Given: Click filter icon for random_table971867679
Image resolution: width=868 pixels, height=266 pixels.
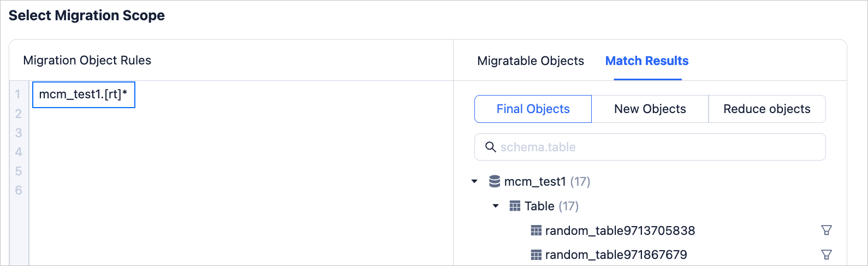Looking at the screenshot, I should 827,255.
